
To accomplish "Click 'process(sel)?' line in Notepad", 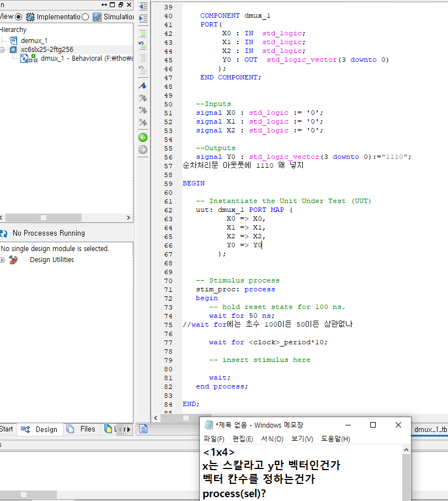I will 234,494.
